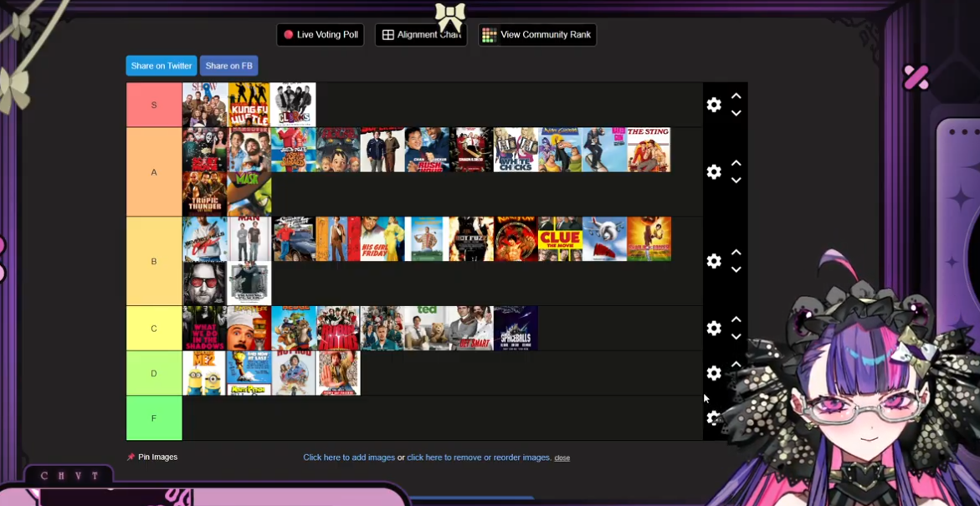980x506 pixels.
Task: Select the White Chicks poster
Action: pos(516,150)
